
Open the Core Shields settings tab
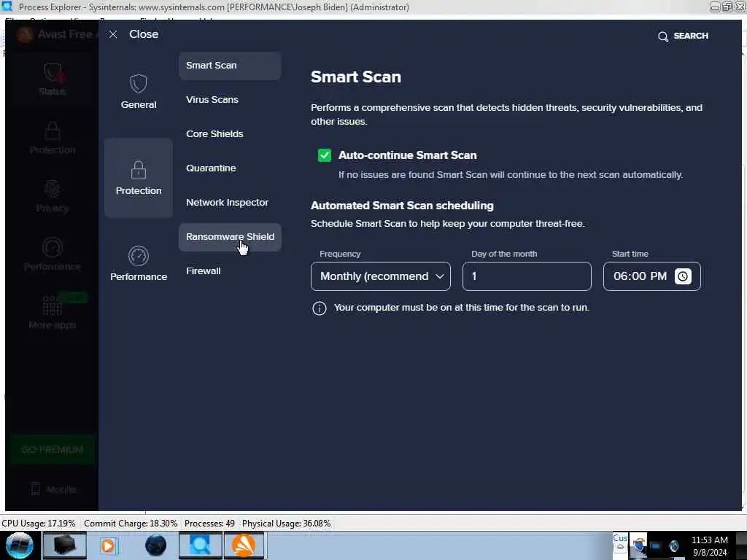click(230, 134)
